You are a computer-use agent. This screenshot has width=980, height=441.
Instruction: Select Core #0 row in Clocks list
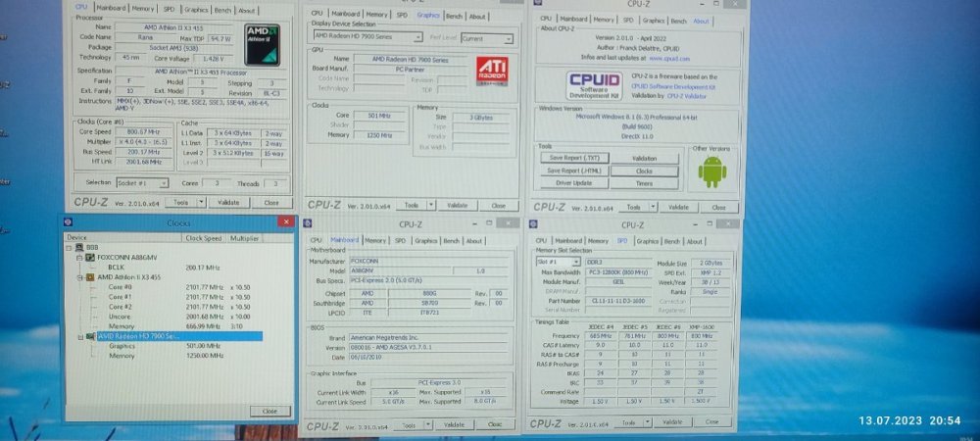pos(122,286)
